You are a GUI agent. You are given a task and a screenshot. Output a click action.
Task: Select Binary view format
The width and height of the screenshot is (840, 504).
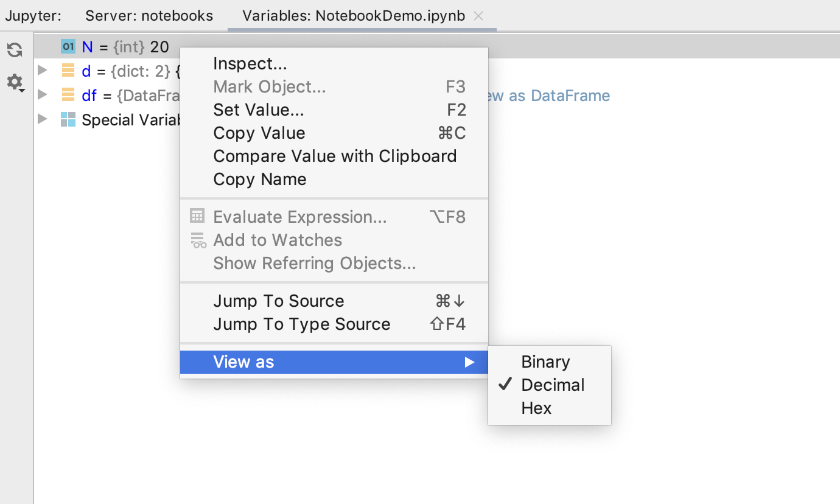[x=545, y=362]
